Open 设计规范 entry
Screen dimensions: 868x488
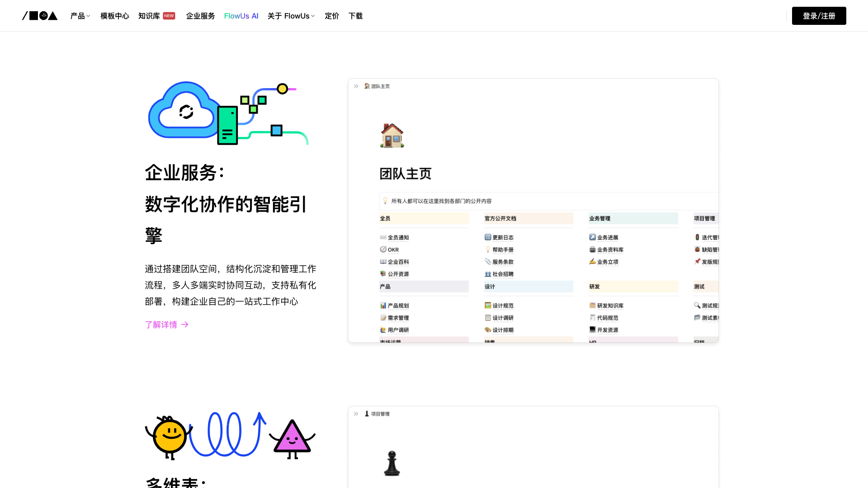coord(499,305)
